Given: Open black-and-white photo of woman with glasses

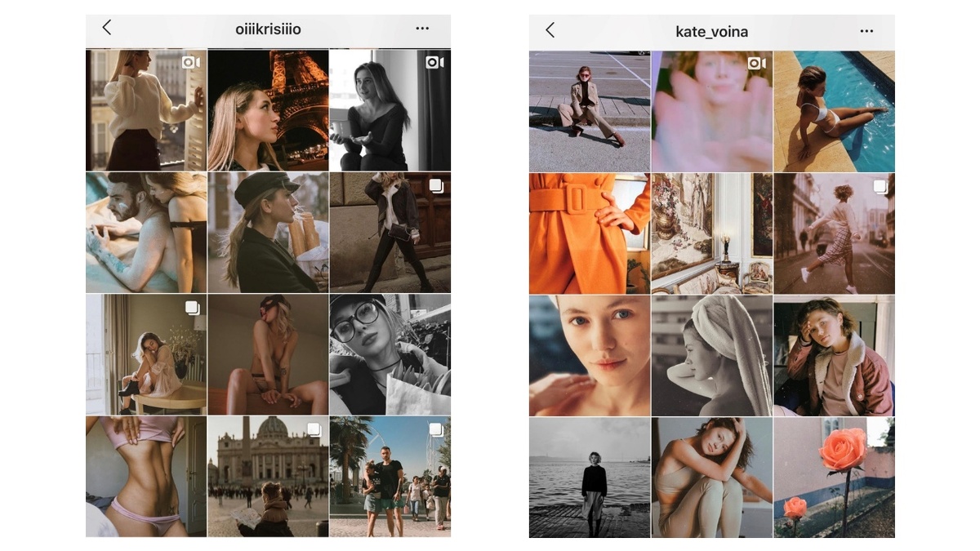Looking at the screenshot, I should (x=390, y=354).
